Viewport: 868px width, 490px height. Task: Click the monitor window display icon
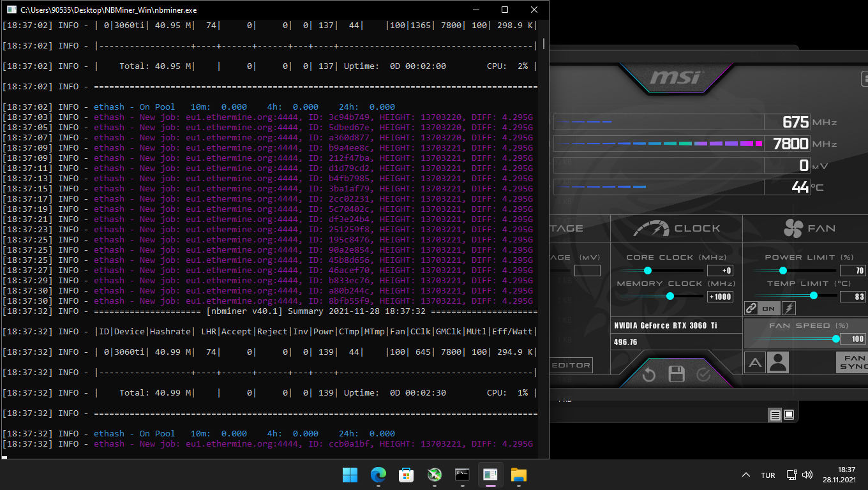[x=789, y=415]
